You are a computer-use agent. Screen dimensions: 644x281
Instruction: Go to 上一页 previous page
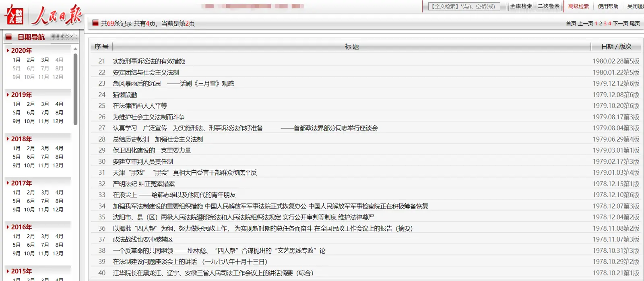point(586,24)
